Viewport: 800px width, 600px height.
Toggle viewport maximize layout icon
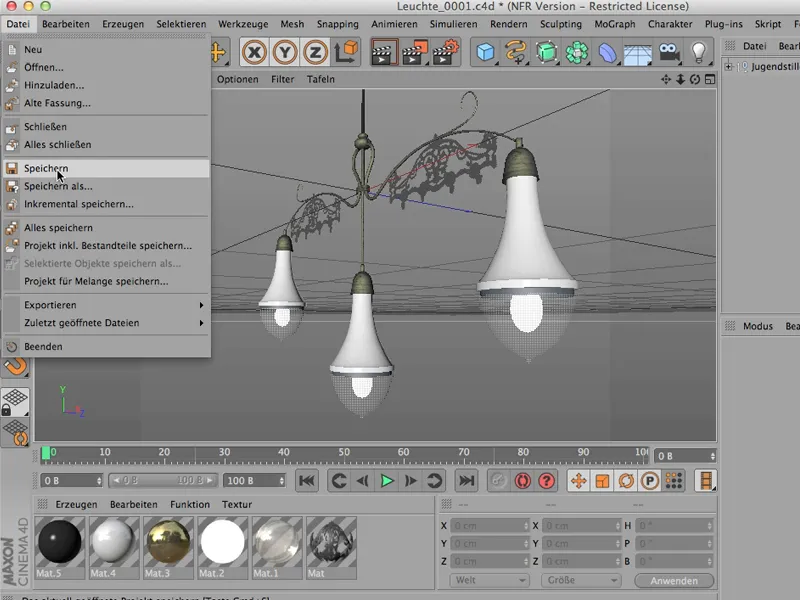(710, 79)
